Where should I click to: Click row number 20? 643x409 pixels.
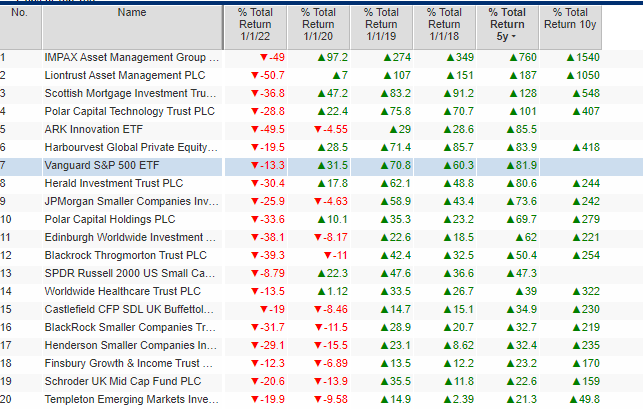tap(6, 400)
